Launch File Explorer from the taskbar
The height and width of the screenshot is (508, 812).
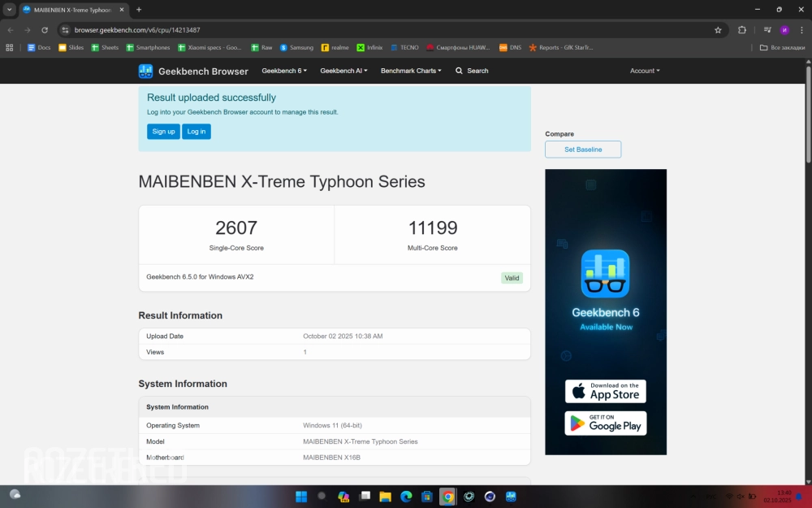coord(386,496)
